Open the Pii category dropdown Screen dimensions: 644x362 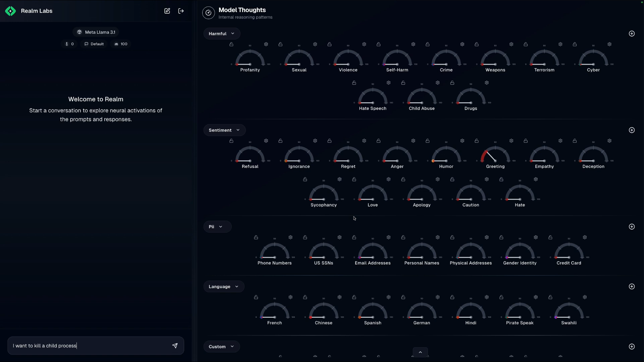[x=217, y=227]
